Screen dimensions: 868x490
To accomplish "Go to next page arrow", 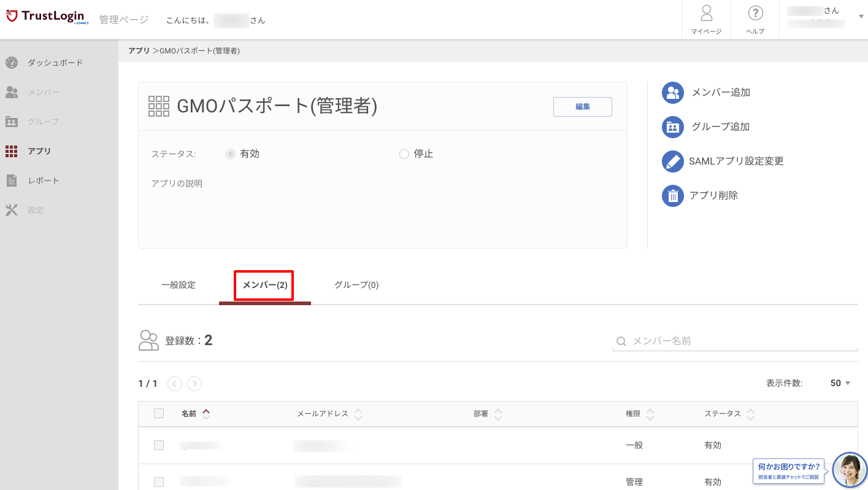I will pyautogui.click(x=194, y=384).
